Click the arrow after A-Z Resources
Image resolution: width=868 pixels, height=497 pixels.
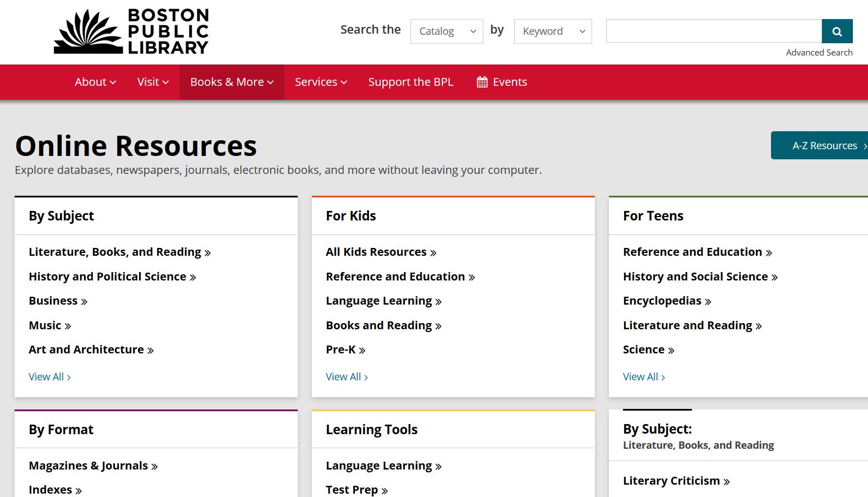pos(864,145)
